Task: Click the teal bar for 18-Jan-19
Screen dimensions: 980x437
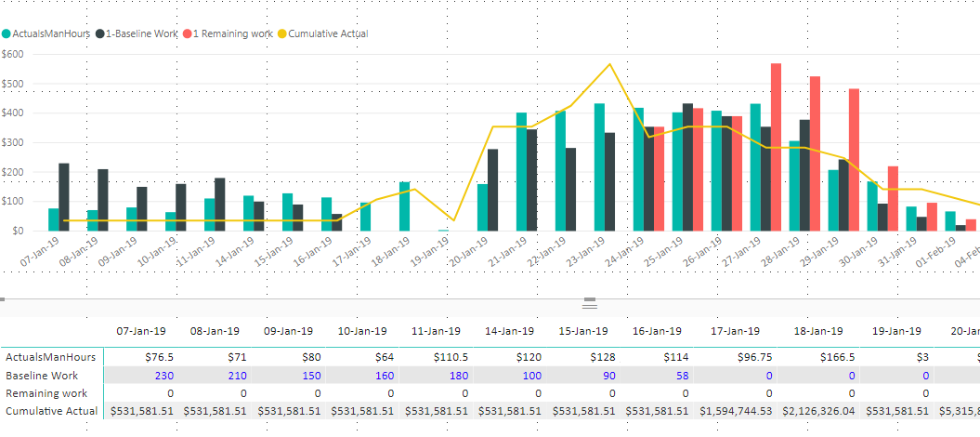Action: [405, 206]
